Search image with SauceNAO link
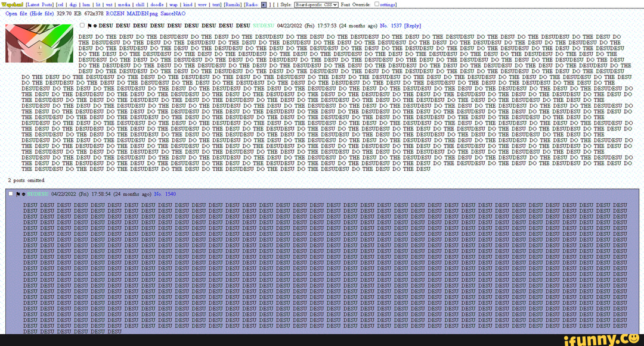644x346 pixels. [173, 13]
